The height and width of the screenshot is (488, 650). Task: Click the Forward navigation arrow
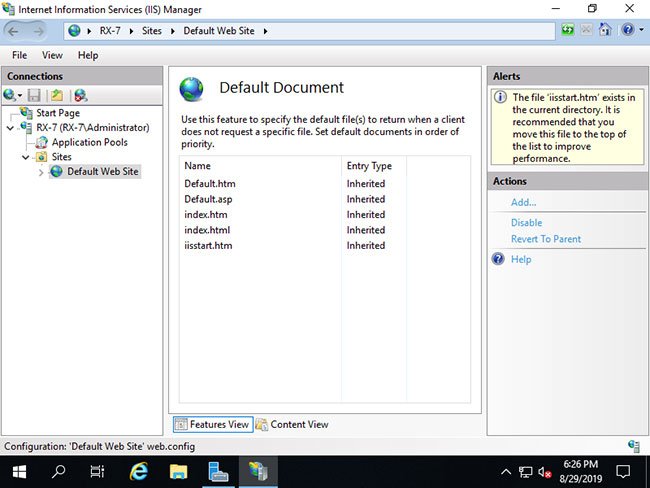pos(38,31)
